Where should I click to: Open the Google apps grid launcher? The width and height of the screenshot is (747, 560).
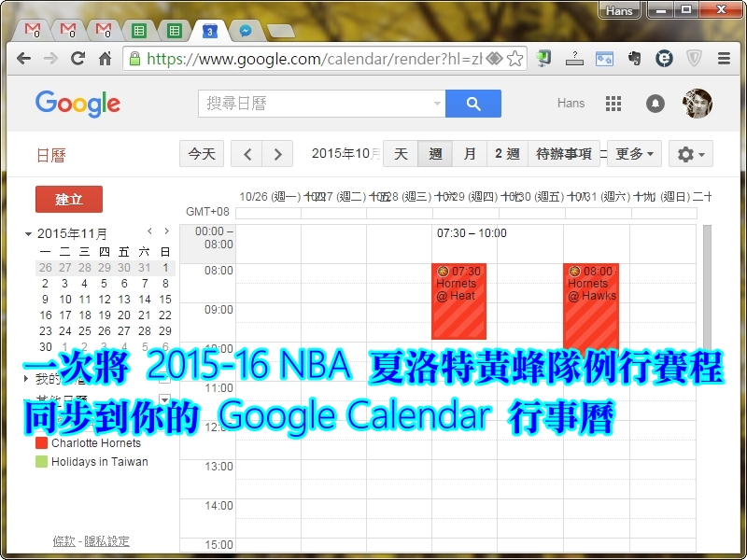[613, 104]
